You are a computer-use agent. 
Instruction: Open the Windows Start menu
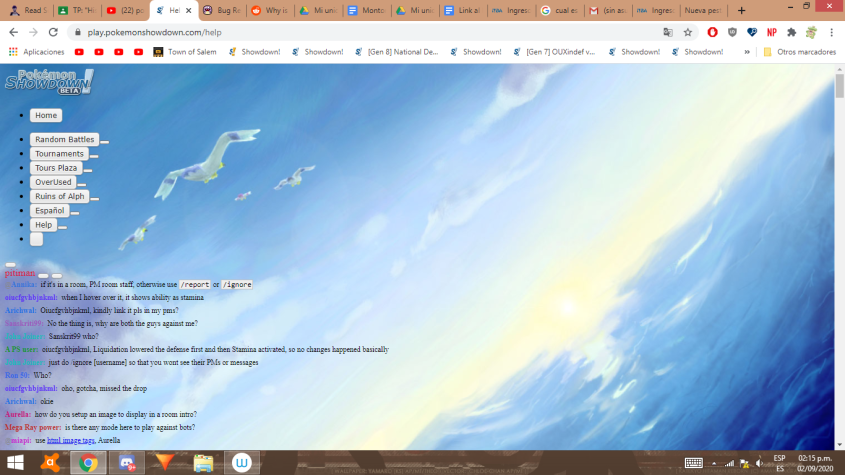17,463
